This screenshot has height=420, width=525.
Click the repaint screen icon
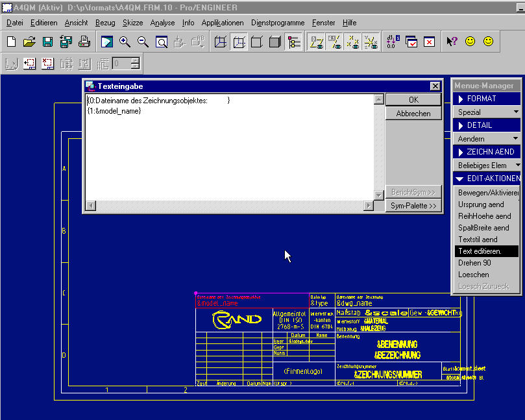tap(107, 42)
